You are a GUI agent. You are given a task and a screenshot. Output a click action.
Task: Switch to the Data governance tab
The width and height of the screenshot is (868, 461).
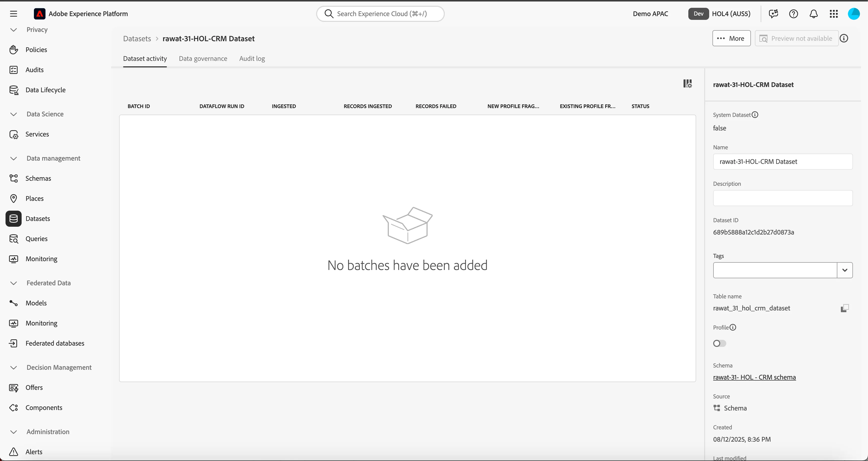203,59
